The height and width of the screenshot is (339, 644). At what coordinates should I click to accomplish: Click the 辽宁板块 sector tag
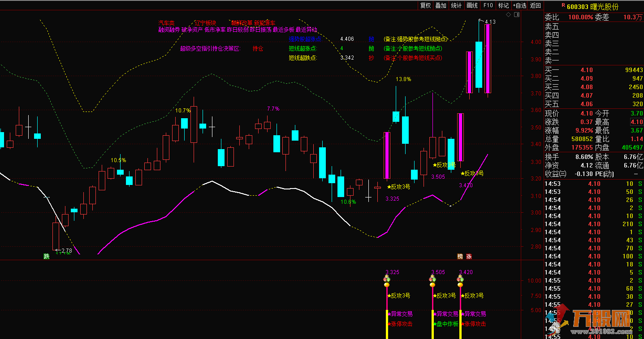(205, 23)
